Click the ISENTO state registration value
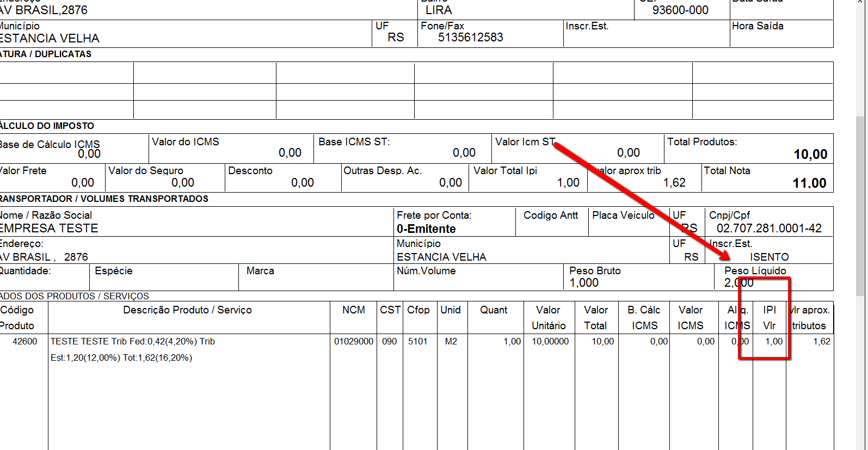Image resolution: width=868 pixels, height=450 pixels. 769,257
